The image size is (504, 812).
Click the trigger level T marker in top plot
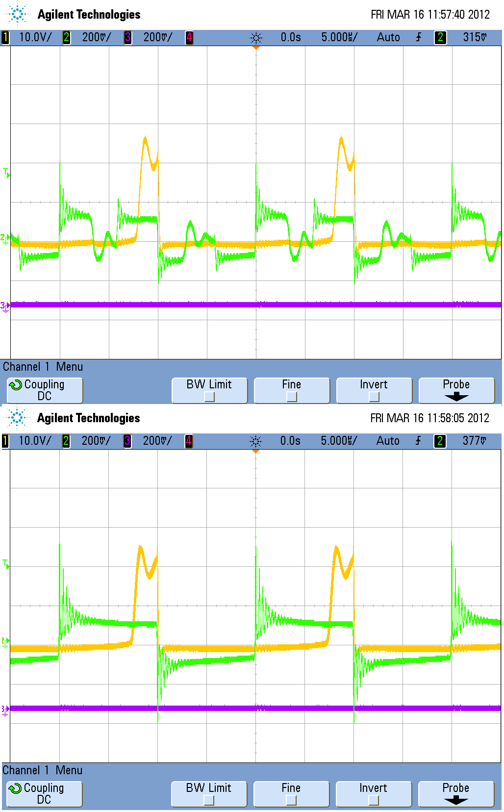click(6, 173)
